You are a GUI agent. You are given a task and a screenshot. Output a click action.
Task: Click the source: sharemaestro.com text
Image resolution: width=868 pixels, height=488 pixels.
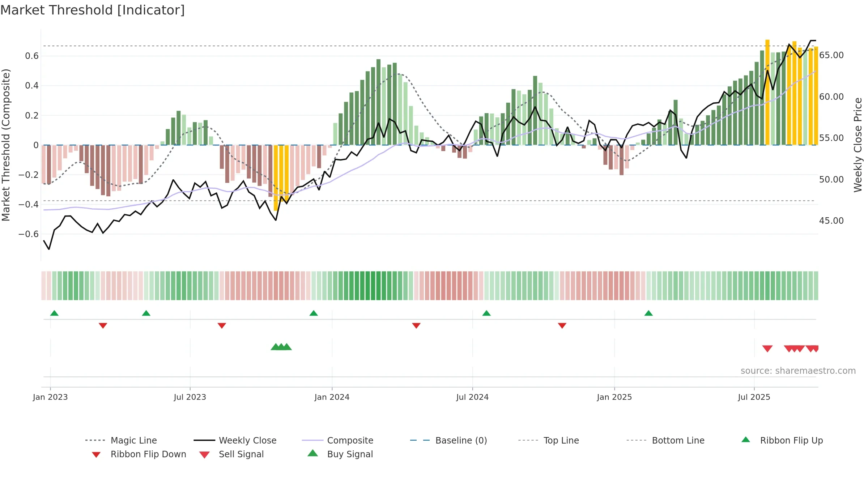(x=798, y=371)
